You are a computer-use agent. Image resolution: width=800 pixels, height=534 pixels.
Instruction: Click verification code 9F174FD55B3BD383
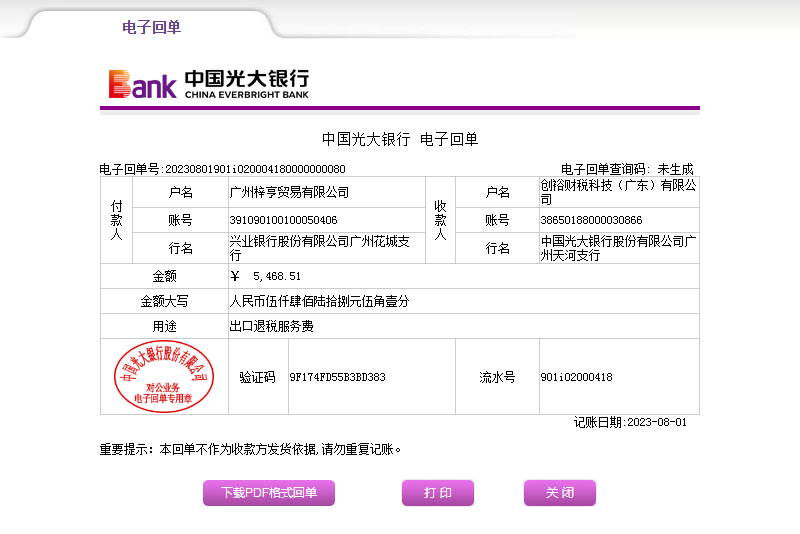coord(337,377)
